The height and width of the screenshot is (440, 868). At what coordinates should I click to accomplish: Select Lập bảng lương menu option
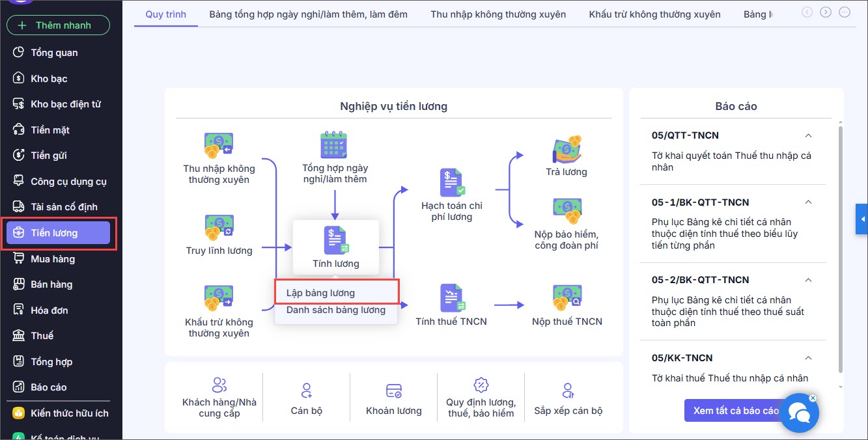point(336,293)
